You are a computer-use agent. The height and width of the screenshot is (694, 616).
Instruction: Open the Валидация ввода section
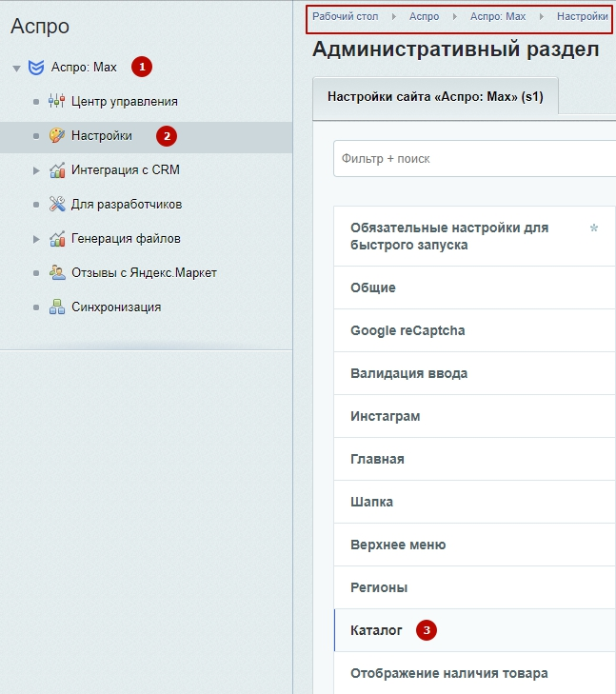pyautogui.click(x=475, y=373)
